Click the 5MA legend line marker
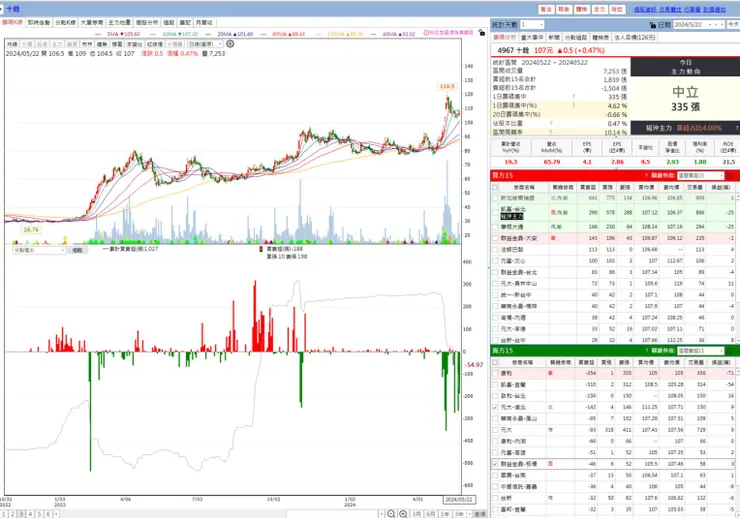The width and height of the screenshot is (740, 518). click(x=98, y=34)
